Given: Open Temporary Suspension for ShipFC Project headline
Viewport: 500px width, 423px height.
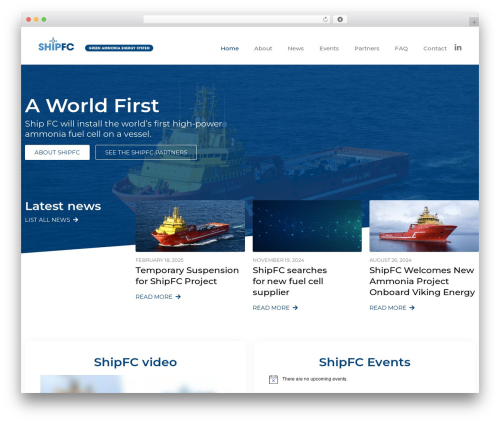Looking at the screenshot, I should click(187, 276).
